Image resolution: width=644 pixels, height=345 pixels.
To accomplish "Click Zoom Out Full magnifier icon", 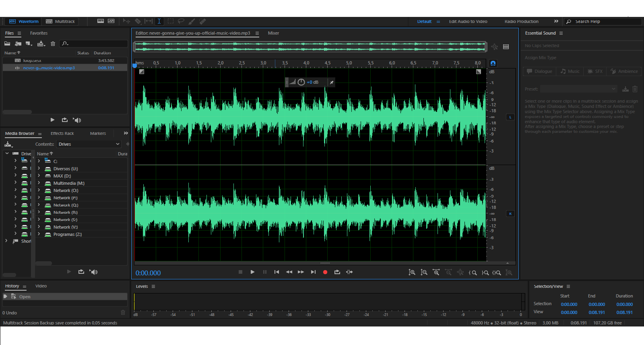I will tap(497, 273).
